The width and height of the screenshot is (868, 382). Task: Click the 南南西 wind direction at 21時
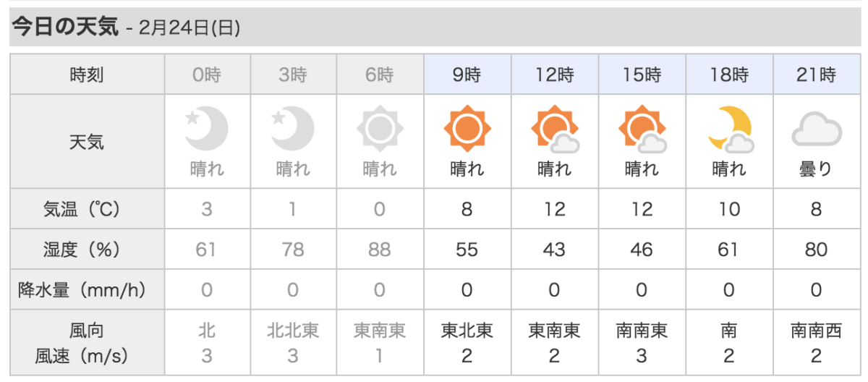pyautogui.click(x=816, y=331)
